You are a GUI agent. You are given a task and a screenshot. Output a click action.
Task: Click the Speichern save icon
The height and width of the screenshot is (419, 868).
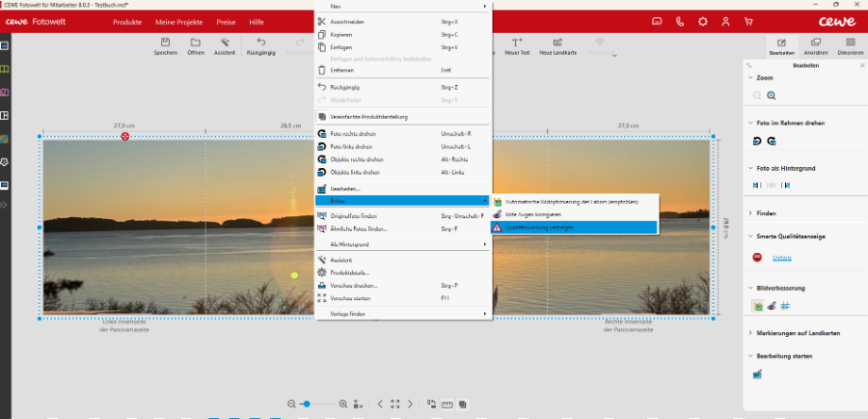[165, 43]
